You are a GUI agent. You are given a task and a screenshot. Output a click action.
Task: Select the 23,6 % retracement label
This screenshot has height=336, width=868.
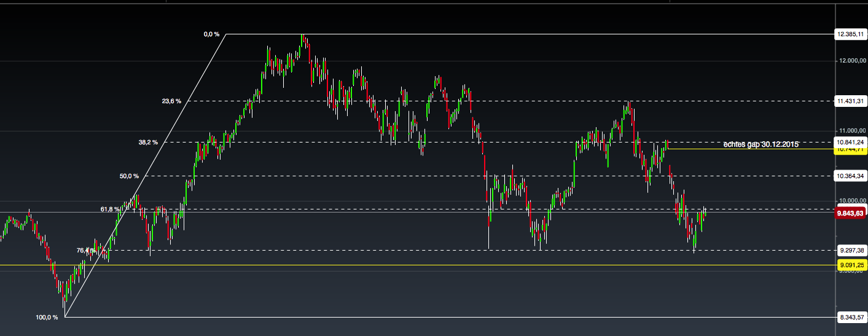pos(171,101)
